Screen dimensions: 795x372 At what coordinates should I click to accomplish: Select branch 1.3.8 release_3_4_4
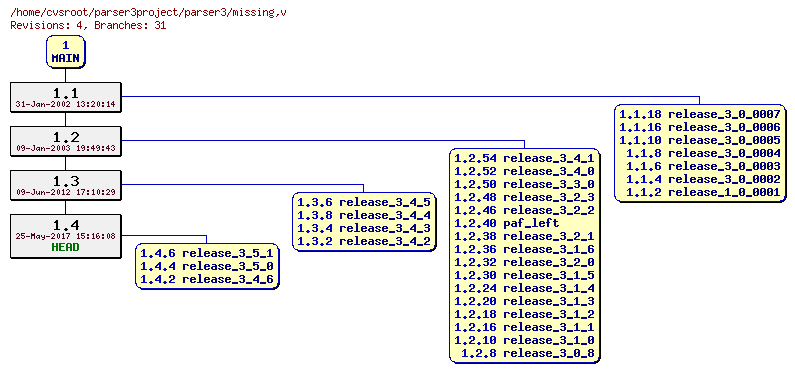(x=364, y=215)
